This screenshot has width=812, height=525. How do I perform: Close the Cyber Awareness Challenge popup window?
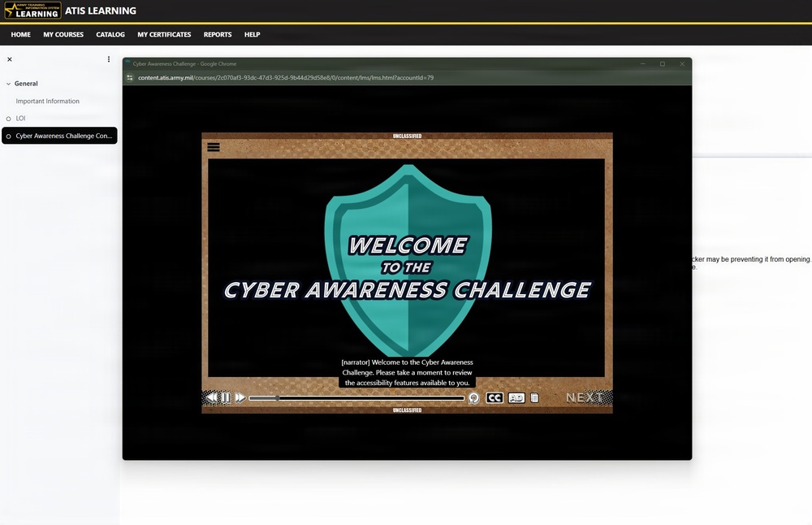click(682, 63)
